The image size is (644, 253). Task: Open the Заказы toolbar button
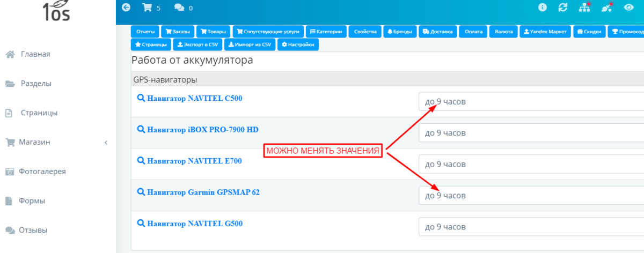tap(178, 32)
